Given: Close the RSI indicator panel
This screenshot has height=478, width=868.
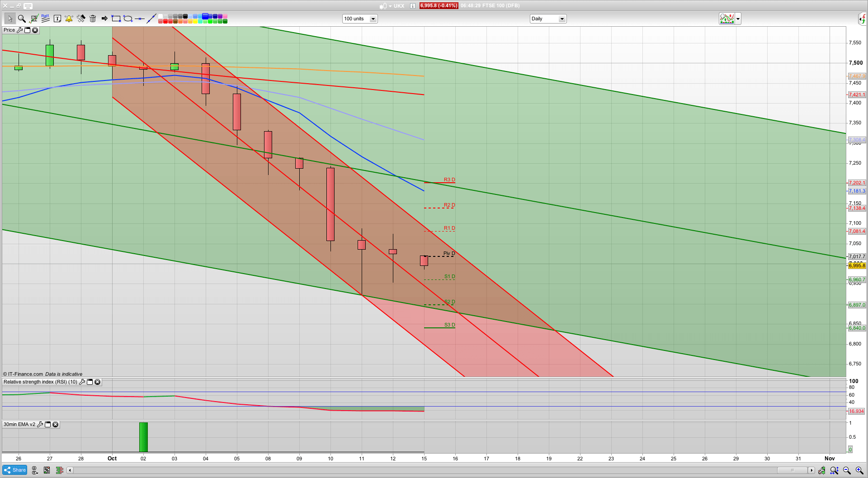Looking at the screenshot, I should click(97, 382).
